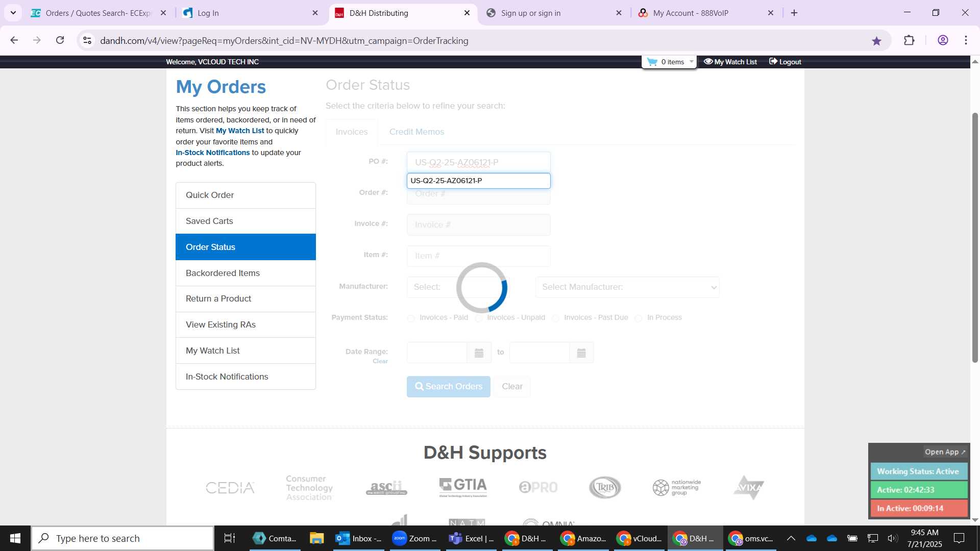
Task: Switch to Orders / Quotes Search tab
Action: point(99,13)
